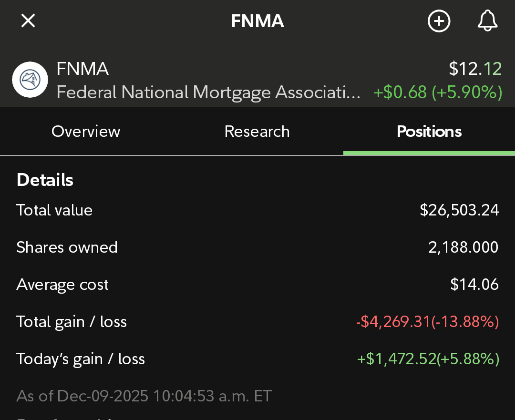The width and height of the screenshot is (515, 420).
Task: Tap the $12.12 current share price
Action: tap(475, 69)
